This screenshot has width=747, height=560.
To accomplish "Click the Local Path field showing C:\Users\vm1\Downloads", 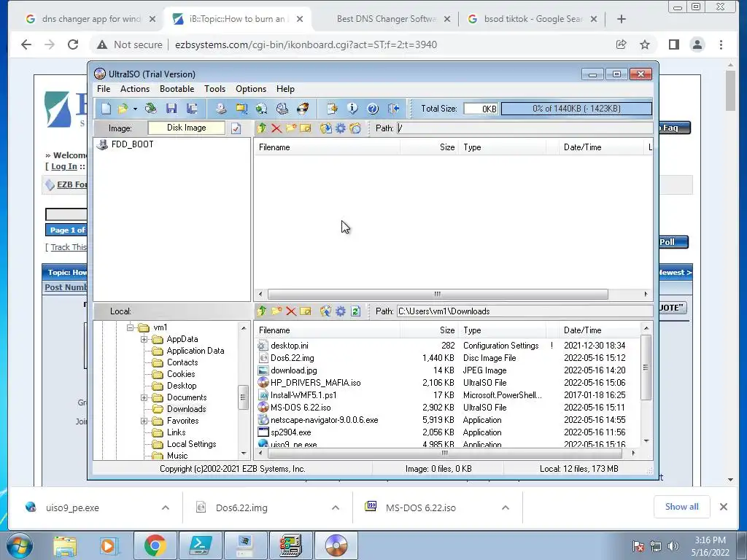I will (525, 311).
